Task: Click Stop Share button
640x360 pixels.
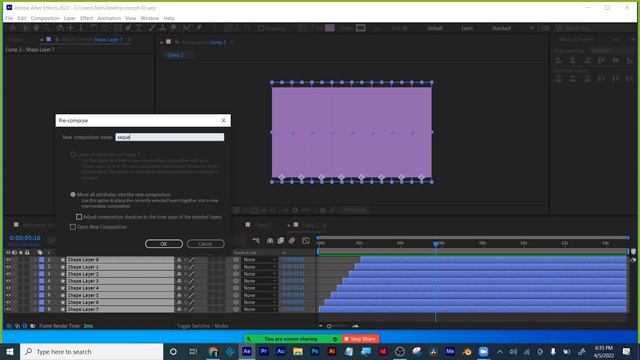Action: [360, 339]
